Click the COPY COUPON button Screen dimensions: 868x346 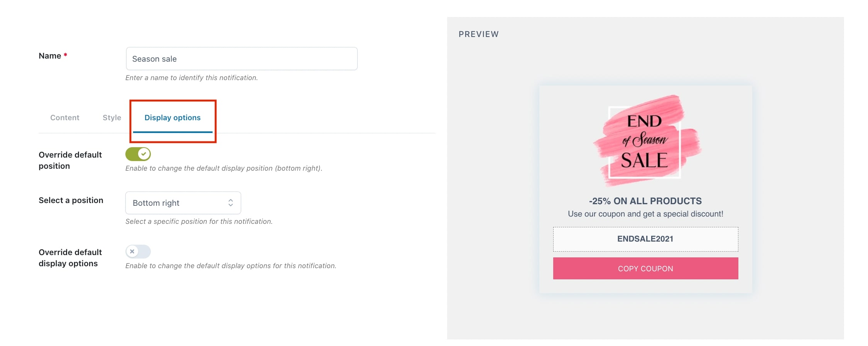coord(645,269)
